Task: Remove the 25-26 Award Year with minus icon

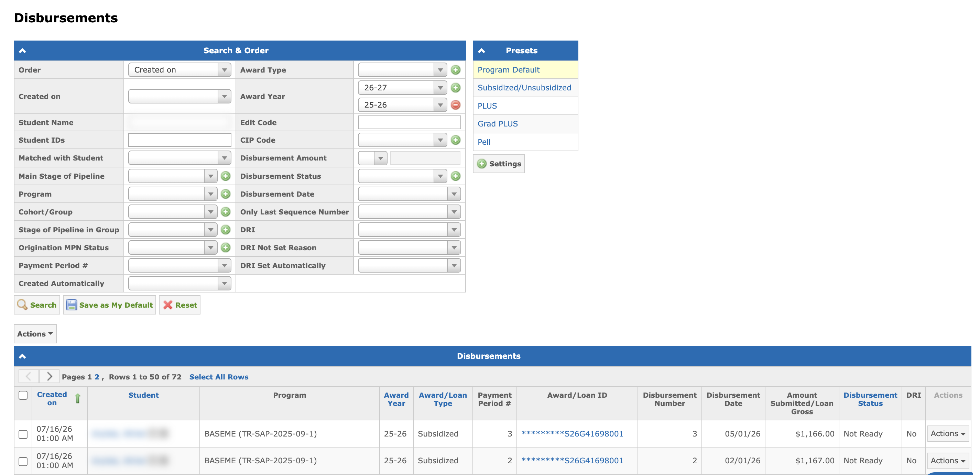Action: pos(455,105)
